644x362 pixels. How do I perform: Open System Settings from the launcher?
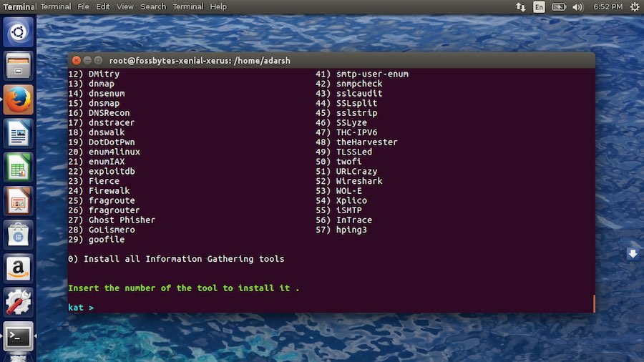(x=19, y=302)
